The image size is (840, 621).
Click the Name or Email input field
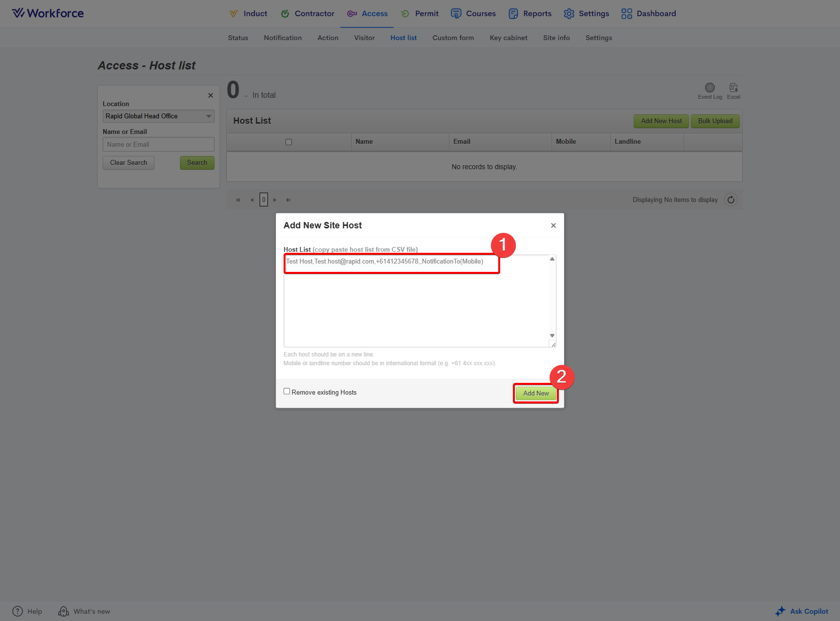(x=158, y=145)
